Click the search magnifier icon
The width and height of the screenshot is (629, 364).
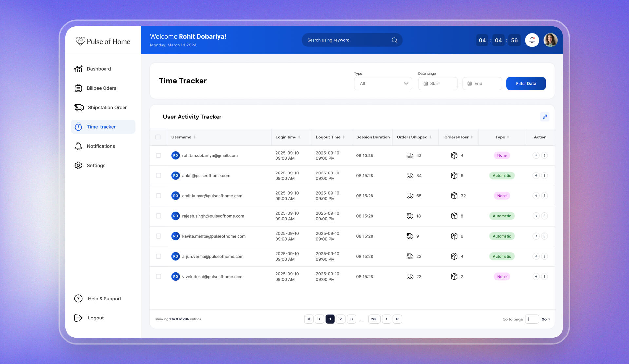(394, 40)
